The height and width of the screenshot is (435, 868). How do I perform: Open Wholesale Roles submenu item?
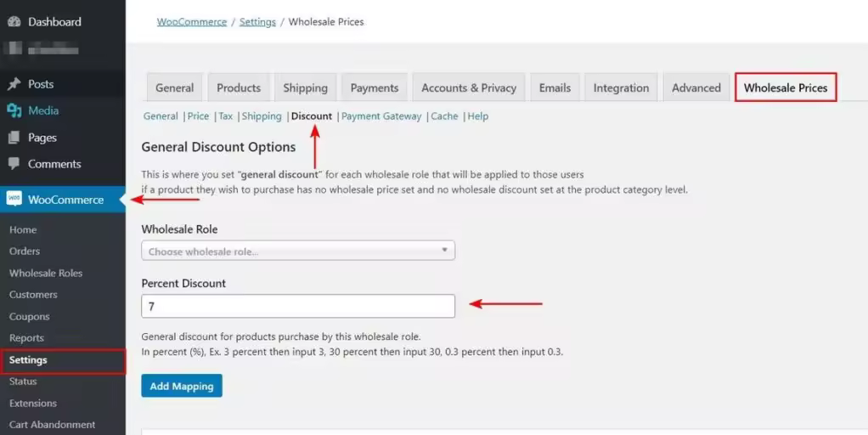coord(45,273)
